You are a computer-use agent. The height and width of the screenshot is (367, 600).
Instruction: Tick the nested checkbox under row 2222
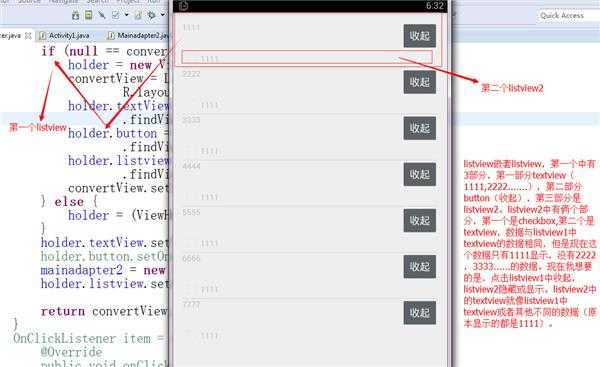click(190, 104)
